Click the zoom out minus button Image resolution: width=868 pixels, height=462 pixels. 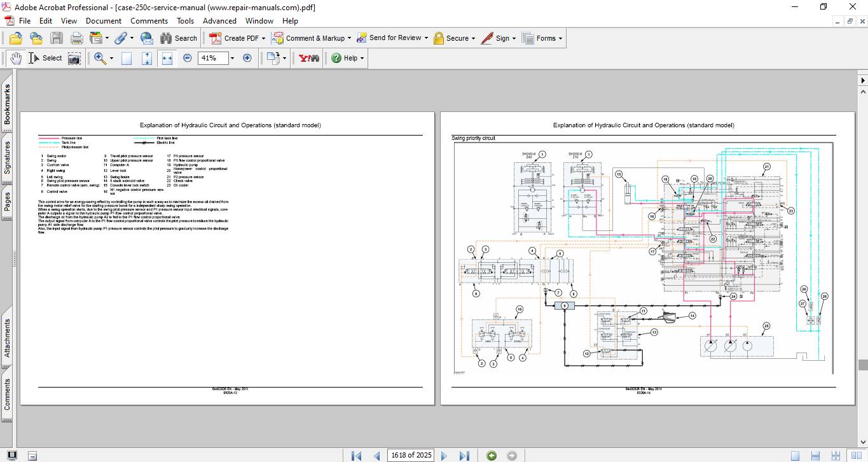point(187,58)
